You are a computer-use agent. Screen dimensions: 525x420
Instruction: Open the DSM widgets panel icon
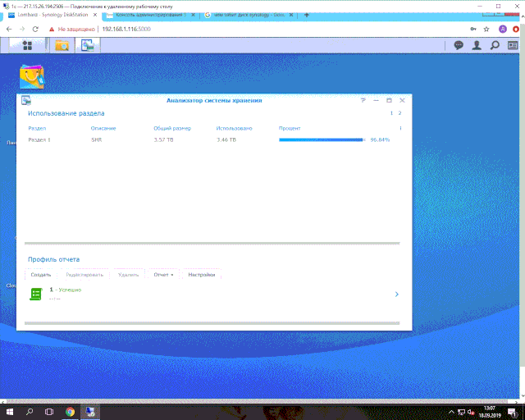[513, 45]
